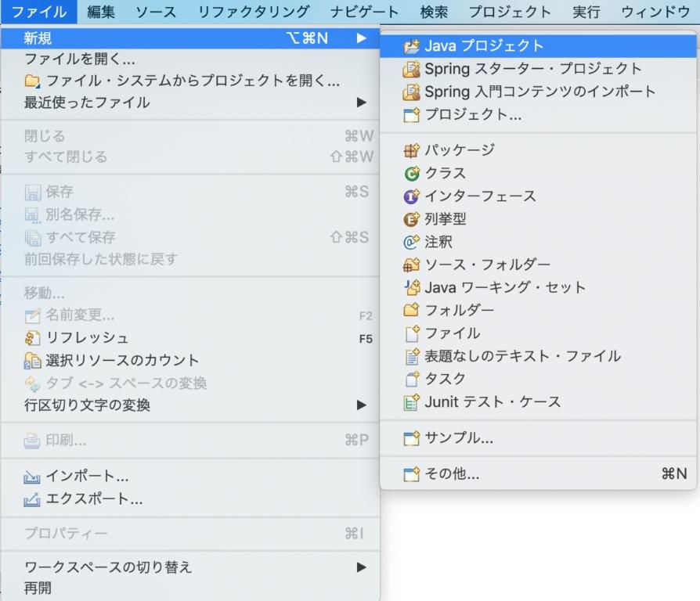This screenshot has height=601, width=700.
Task: Open the 実行 menu
Action: 586,12
